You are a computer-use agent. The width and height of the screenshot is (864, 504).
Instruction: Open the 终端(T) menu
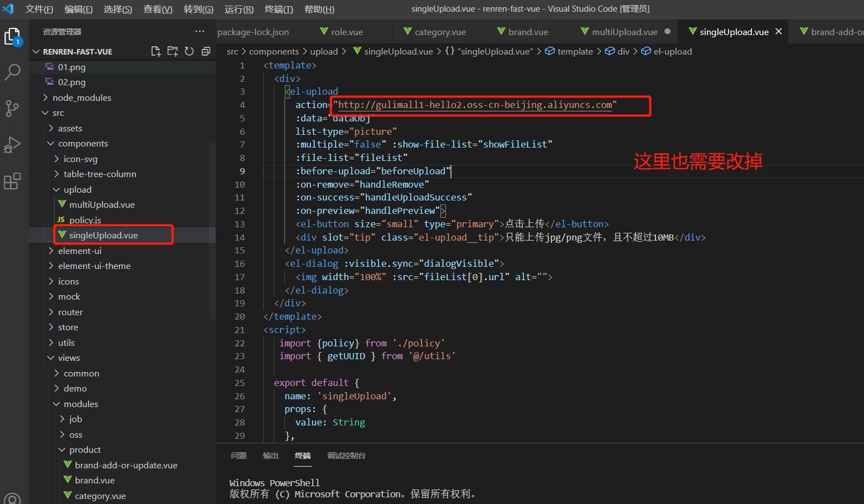(279, 9)
